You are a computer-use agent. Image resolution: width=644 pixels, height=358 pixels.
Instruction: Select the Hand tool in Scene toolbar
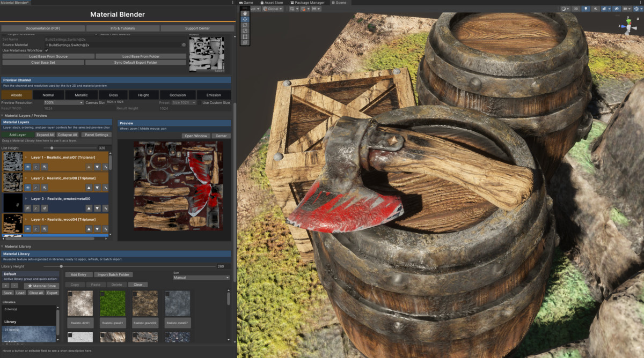tap(245, 13)
